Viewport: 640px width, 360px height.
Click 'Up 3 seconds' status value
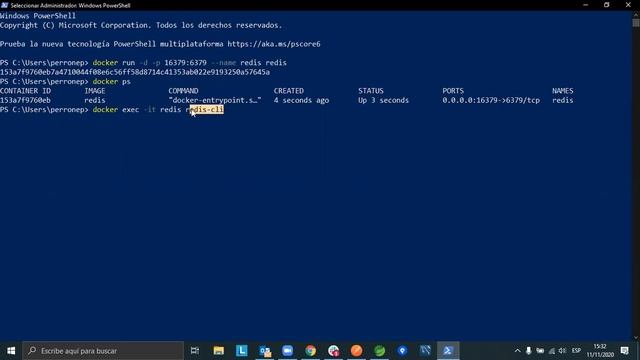click(x=383, y=100)
